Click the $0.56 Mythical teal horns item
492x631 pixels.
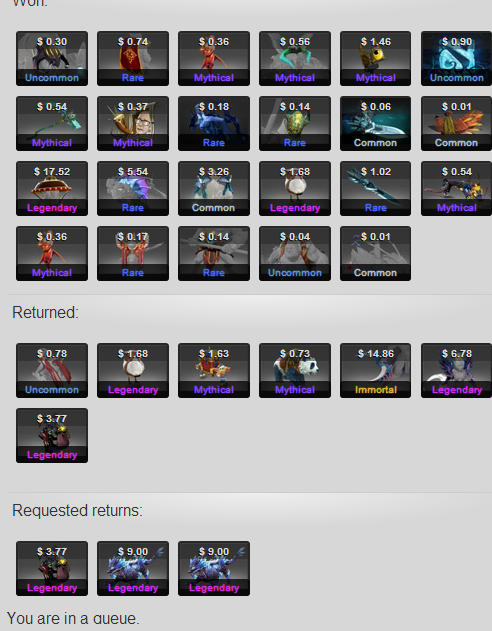coord(295,58)
